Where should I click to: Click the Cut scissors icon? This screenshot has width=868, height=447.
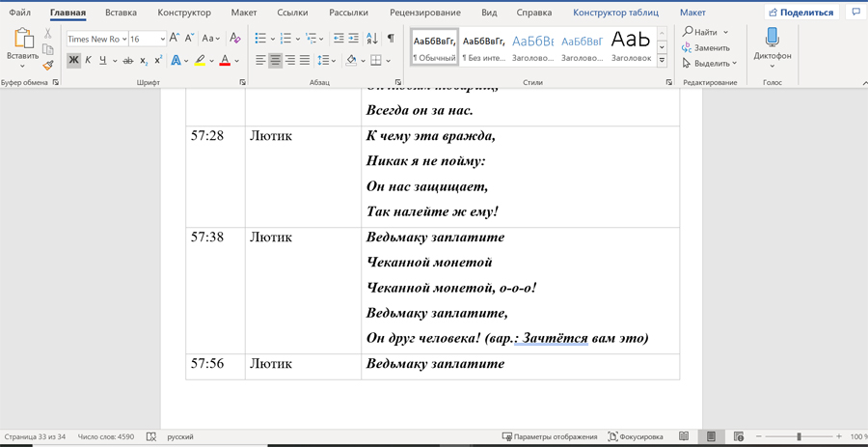[48, 33]
